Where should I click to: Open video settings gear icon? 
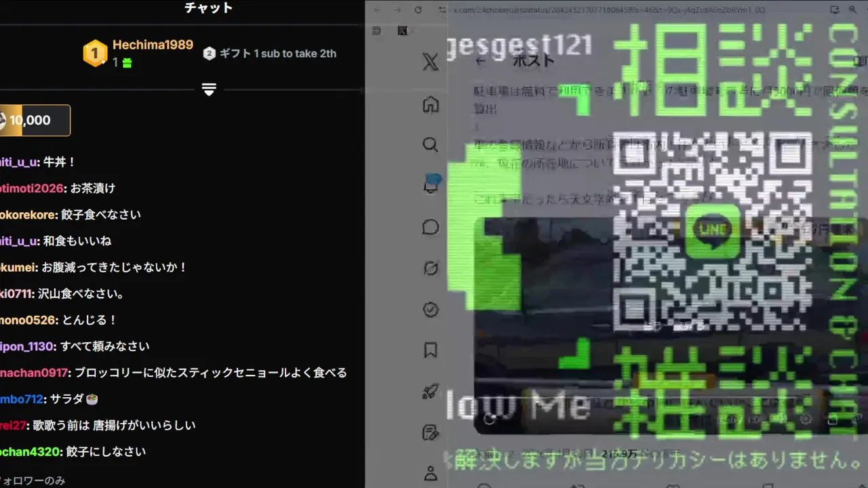click(806, 419)
